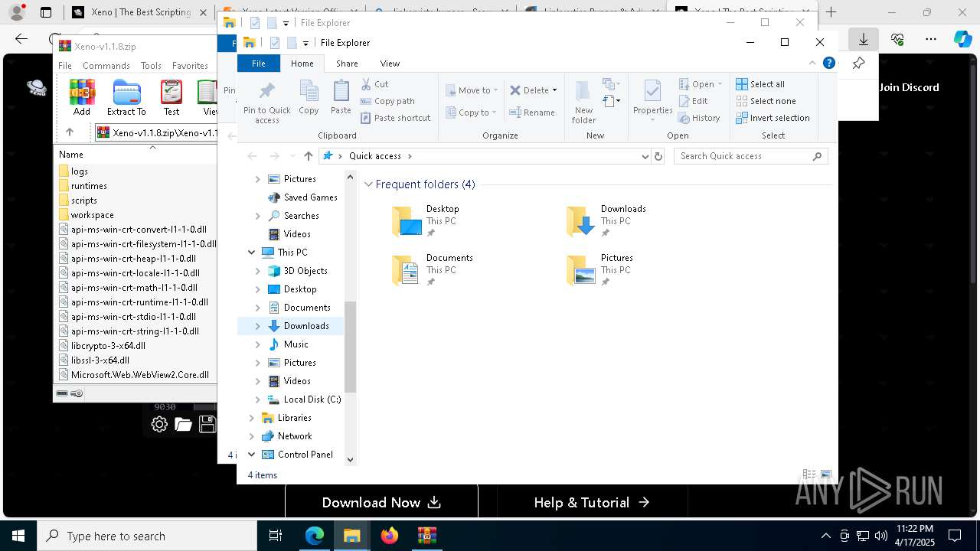The height and width of the screenshot is (551, 980).
Task: Minimize the ribbon with the chevron
Action: point(812,64)
